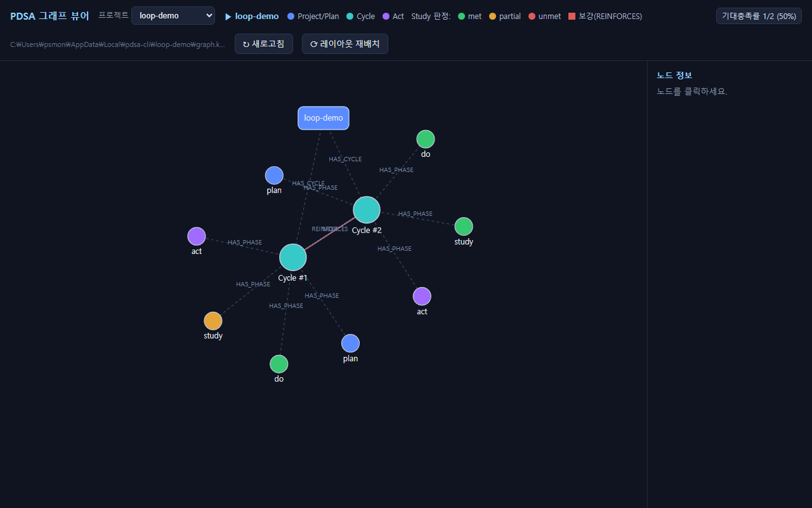Click the Study 판정 legend label
Viewport: 812px width, 508px height.
[x=431, y=16]
